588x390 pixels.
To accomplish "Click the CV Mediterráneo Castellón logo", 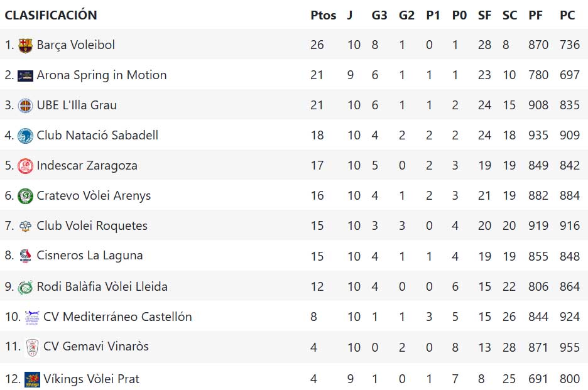I will coord(32,317).
